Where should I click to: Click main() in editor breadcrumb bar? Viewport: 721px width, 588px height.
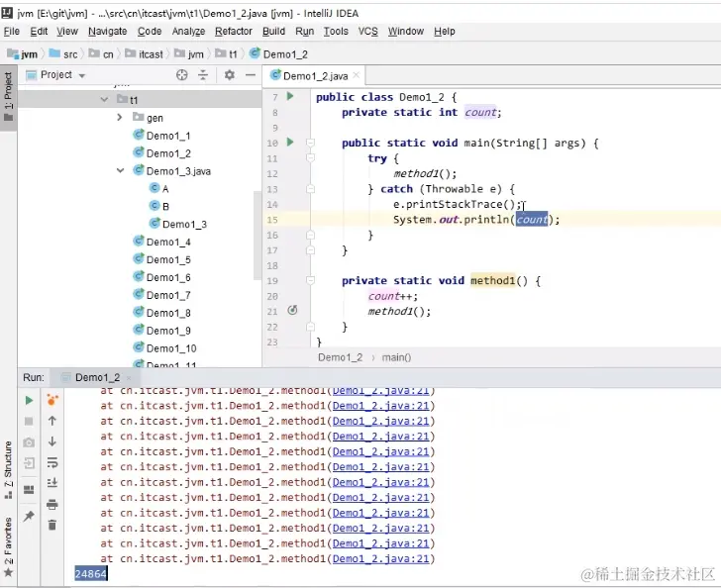tap(396, 357)
